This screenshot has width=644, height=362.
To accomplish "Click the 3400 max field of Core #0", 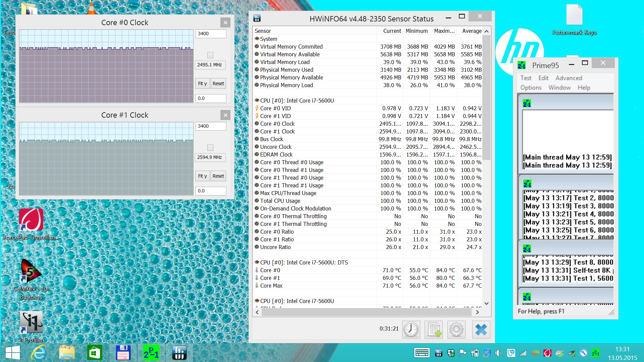I will [x=211, y=34].
